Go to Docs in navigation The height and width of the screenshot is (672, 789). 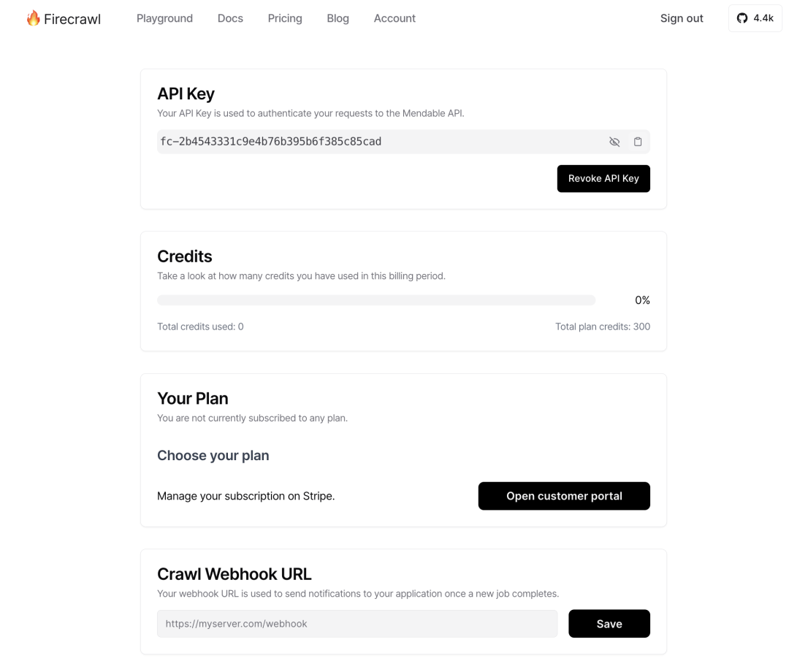coord(230,18)
